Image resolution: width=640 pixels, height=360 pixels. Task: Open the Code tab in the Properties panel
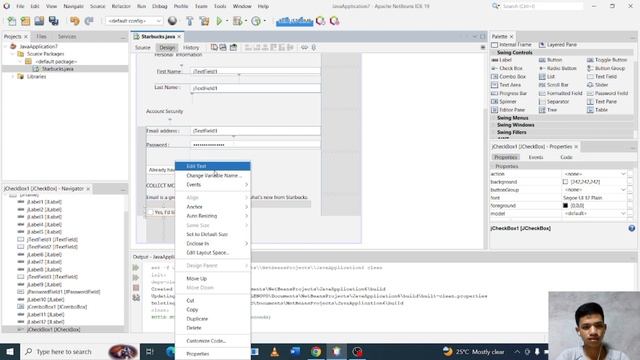566,157
